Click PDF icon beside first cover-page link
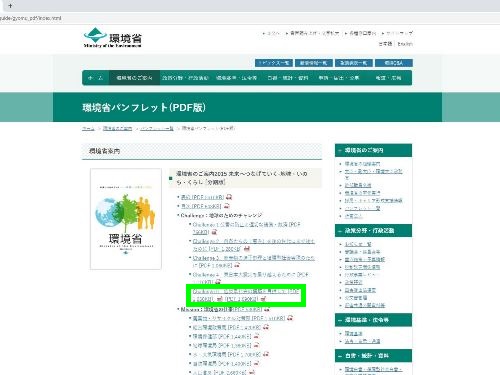 [x=229, y=197]
